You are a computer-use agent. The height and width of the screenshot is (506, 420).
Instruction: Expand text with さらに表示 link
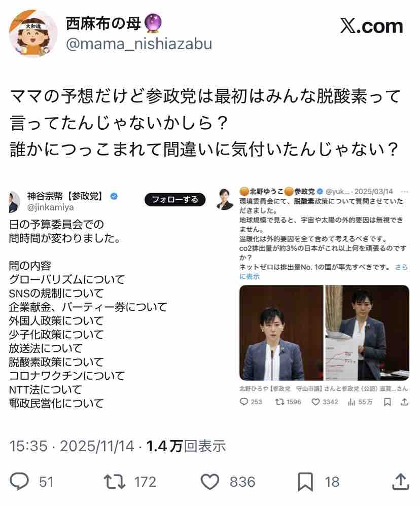pyautogui.click(x=324, y=272)
